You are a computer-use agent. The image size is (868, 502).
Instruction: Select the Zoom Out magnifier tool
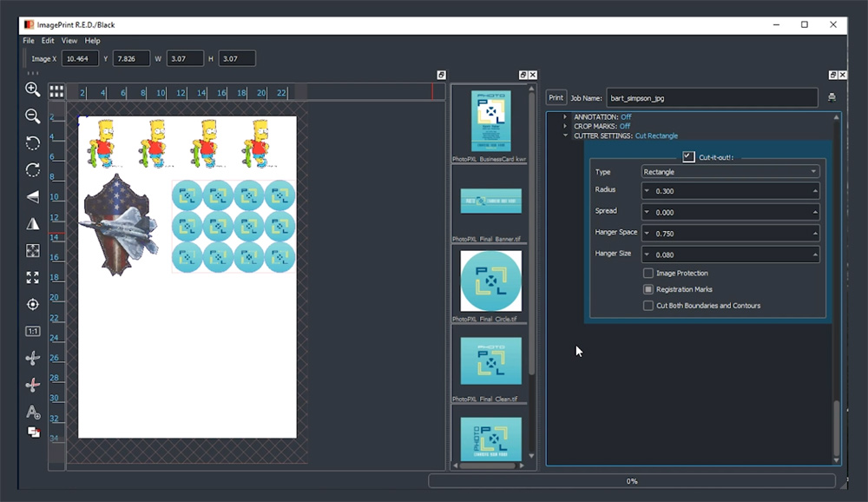(32, 116)
